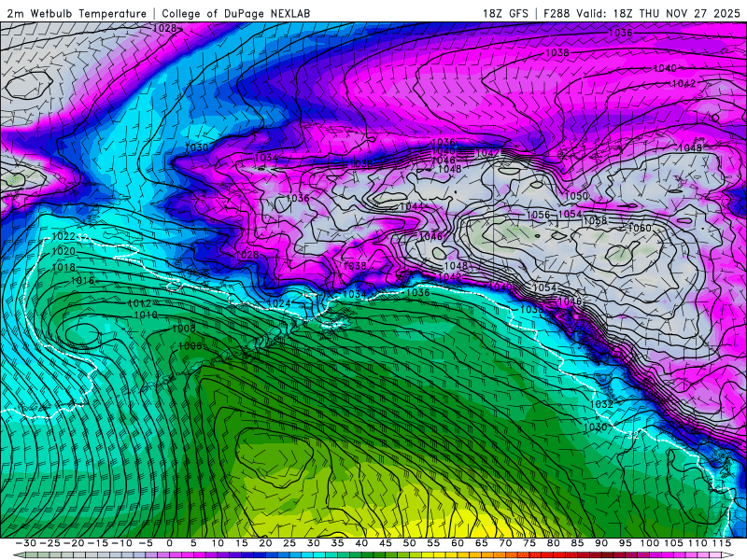Screen dimensions: 747x560
Task: Click the '2m Wetbulb Temperature' title text
Action: tap(77, 14)
